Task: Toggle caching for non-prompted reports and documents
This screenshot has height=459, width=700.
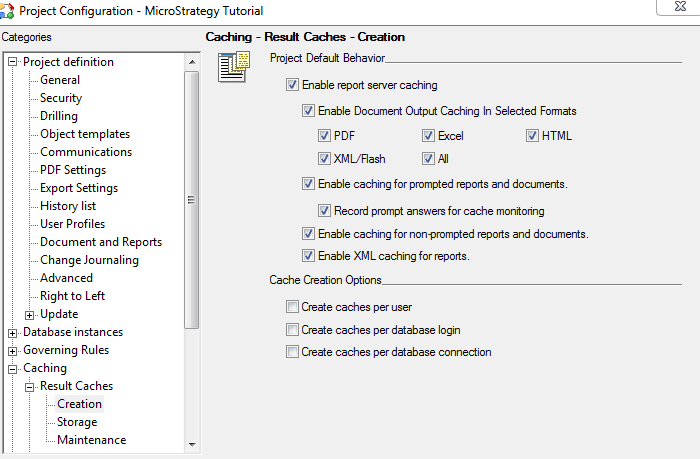Action: (x=308, y=233)
